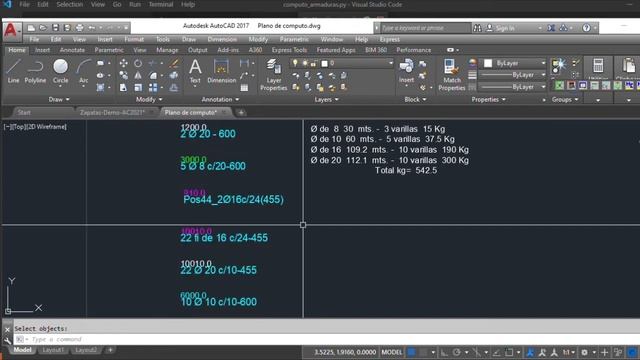Click the Rotate tool in Modify panel
The height and width of the screenshot is (360, 640).
[138, 63]
